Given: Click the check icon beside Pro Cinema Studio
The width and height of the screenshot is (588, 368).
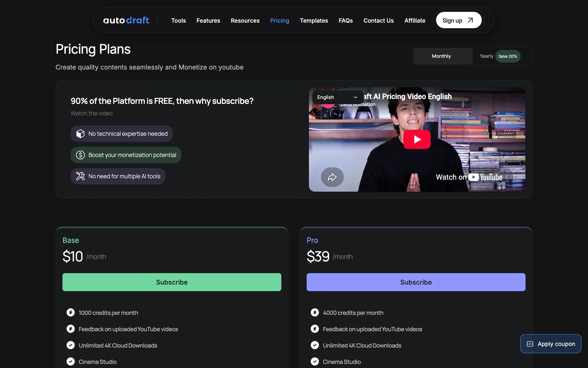Looking at the screenshot, I should pyautogui.click(x=315, y=361).
